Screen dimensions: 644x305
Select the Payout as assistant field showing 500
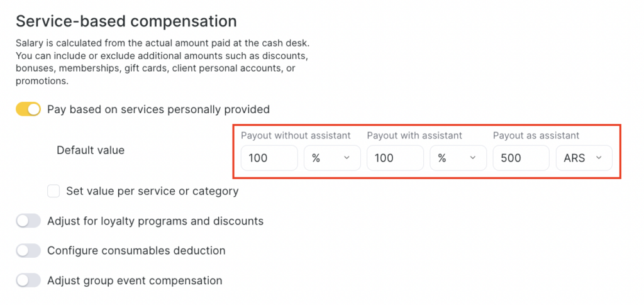click(x=521, y=158)
